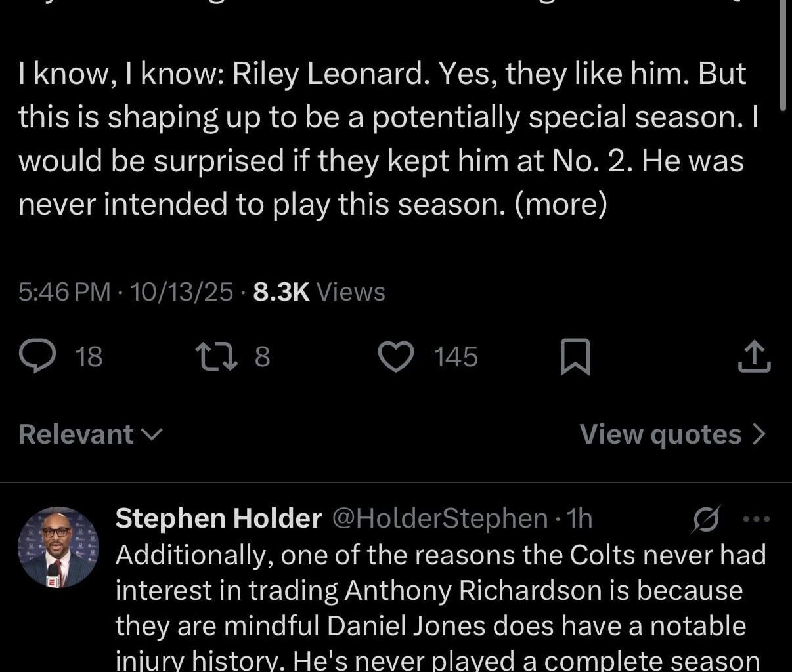The width and height of the screenshot is (792, 672).
Task: Click the reply count showing 18
Action: [89, 356]
